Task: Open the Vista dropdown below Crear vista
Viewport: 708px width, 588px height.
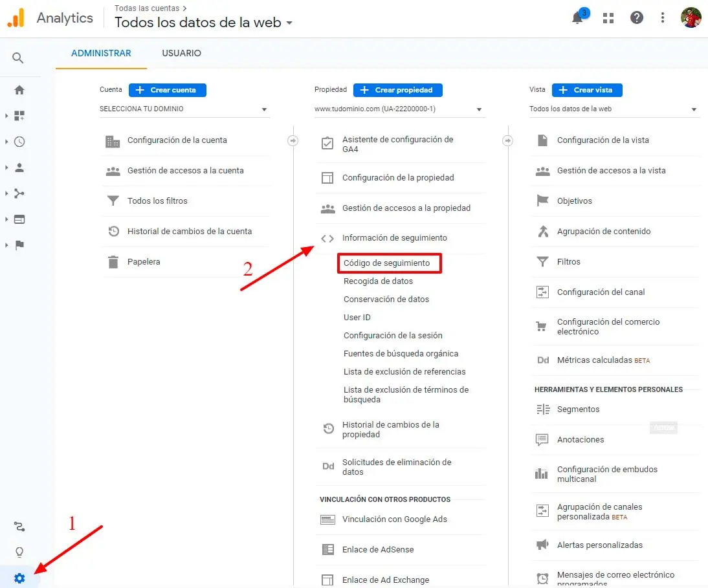Action: pyautogui.click(x=614, y=109)
